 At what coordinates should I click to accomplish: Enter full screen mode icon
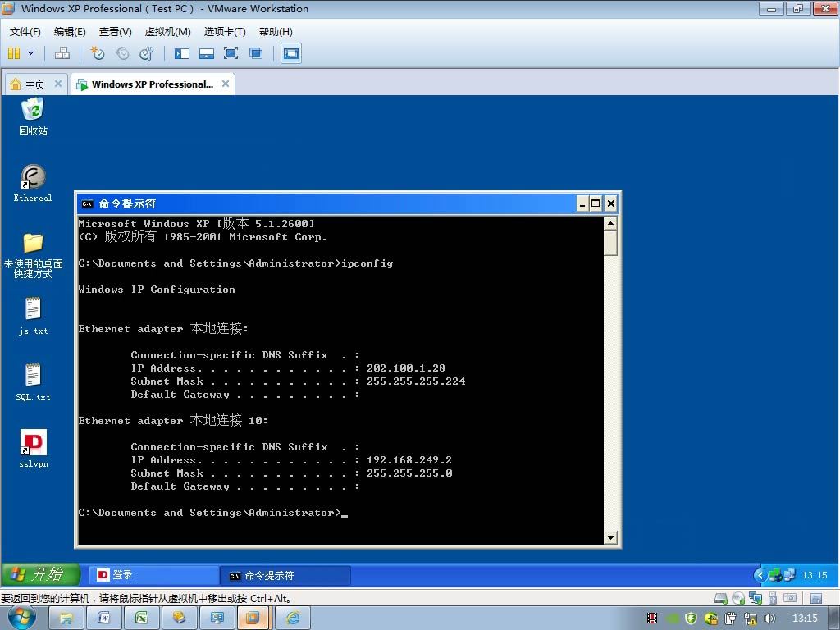231,53
